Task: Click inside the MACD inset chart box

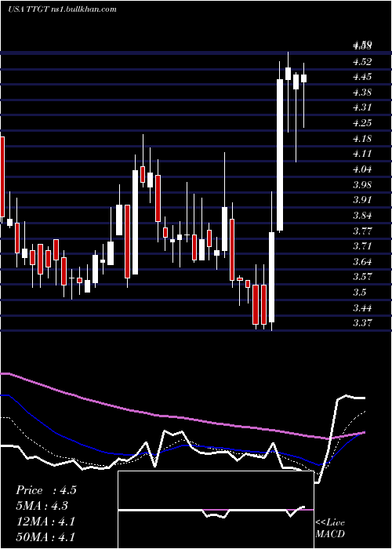Action: (x=216, y=510)
